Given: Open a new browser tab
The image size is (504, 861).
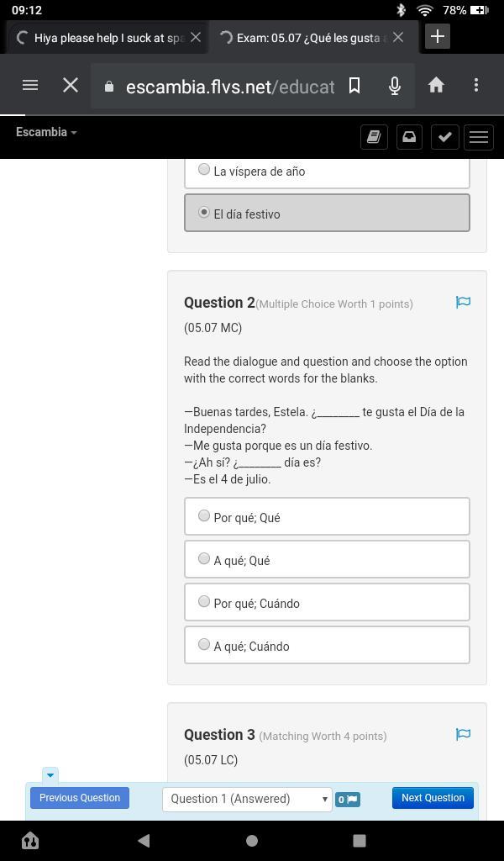Looking at the screenshot, I should pos(438,37).
